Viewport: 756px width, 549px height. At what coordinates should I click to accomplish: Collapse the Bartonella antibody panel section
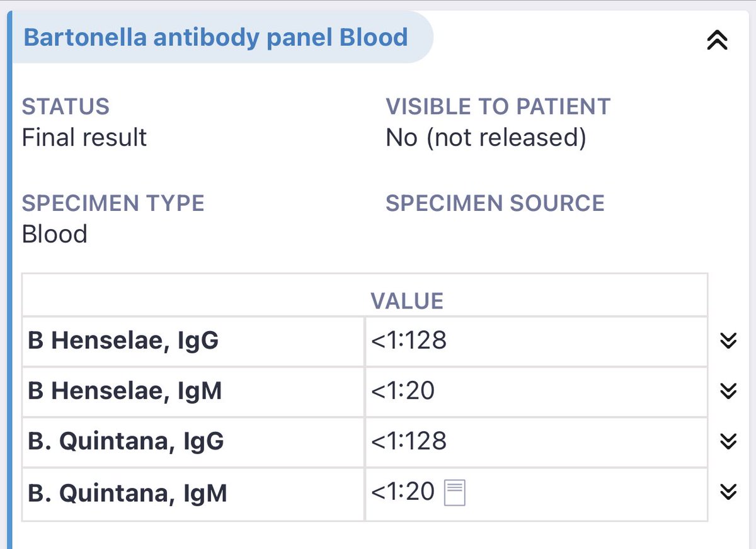[717, 40]
